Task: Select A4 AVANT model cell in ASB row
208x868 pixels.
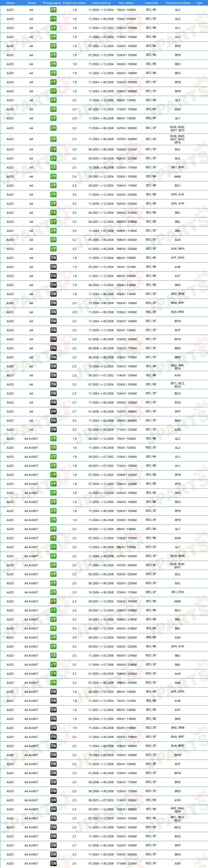Action: pyautogui.click(x=31, y=863)
